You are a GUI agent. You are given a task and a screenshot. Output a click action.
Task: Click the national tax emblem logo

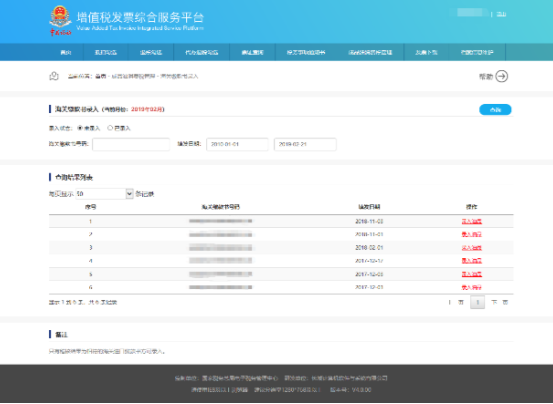(x=60, y=20)
